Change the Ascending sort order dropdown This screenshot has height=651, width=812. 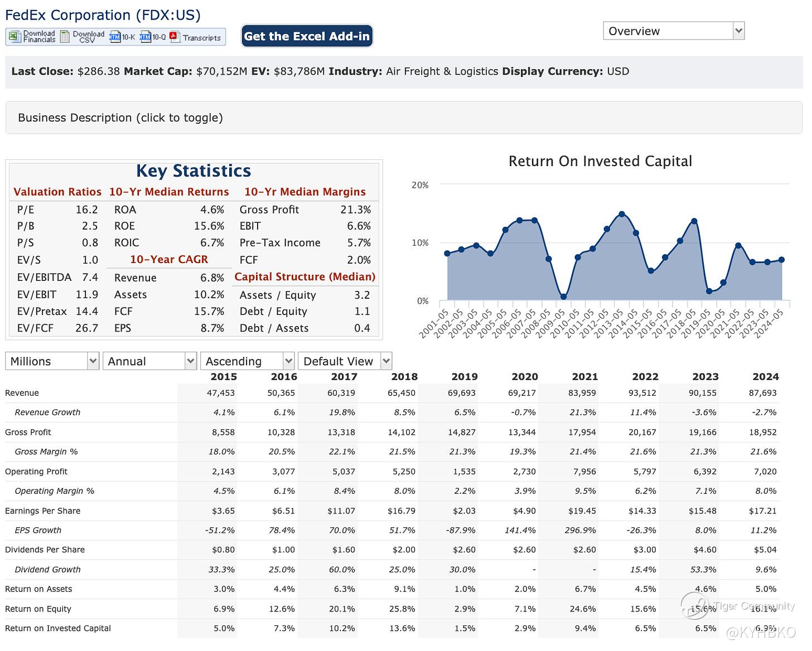tap(247, 361)
